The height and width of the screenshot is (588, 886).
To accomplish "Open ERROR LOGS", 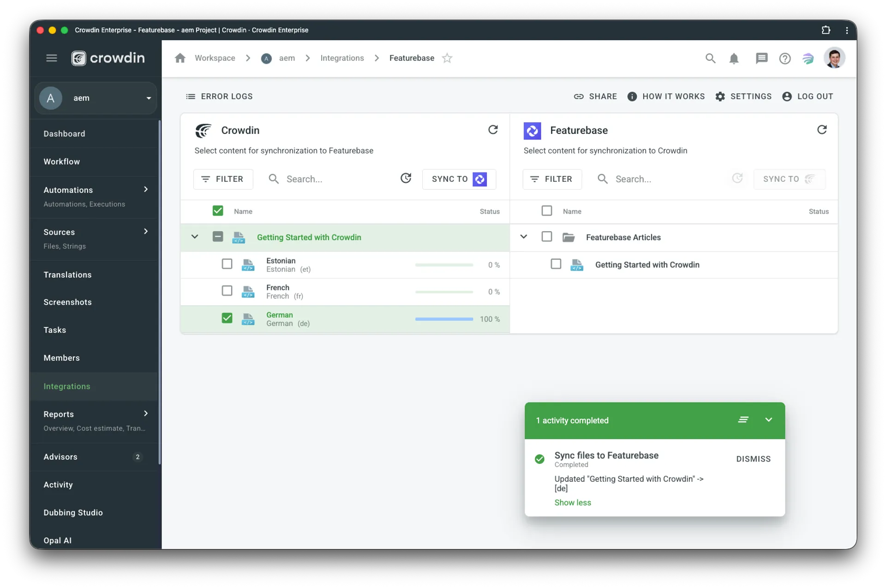I will [x=219, y=96].
